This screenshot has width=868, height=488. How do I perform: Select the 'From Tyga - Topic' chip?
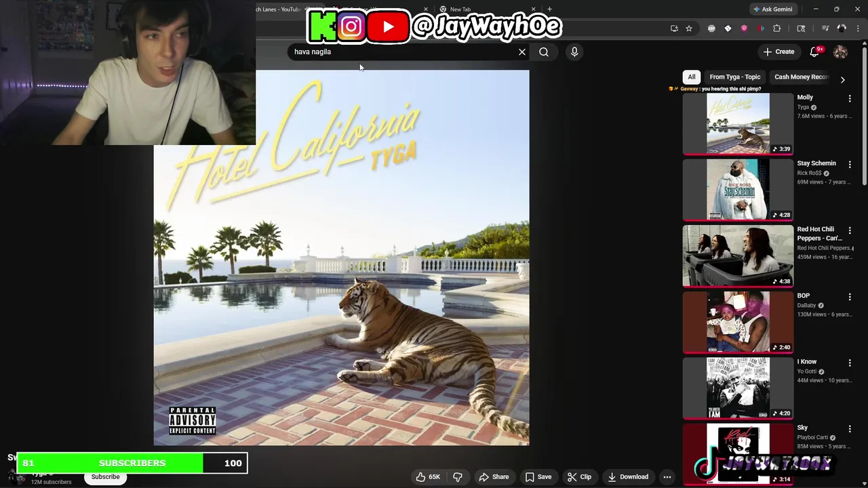[x=735, y=77]
